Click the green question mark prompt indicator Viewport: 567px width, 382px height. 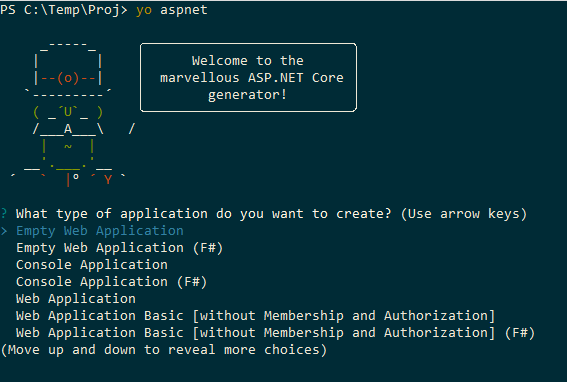click(4, 214)
